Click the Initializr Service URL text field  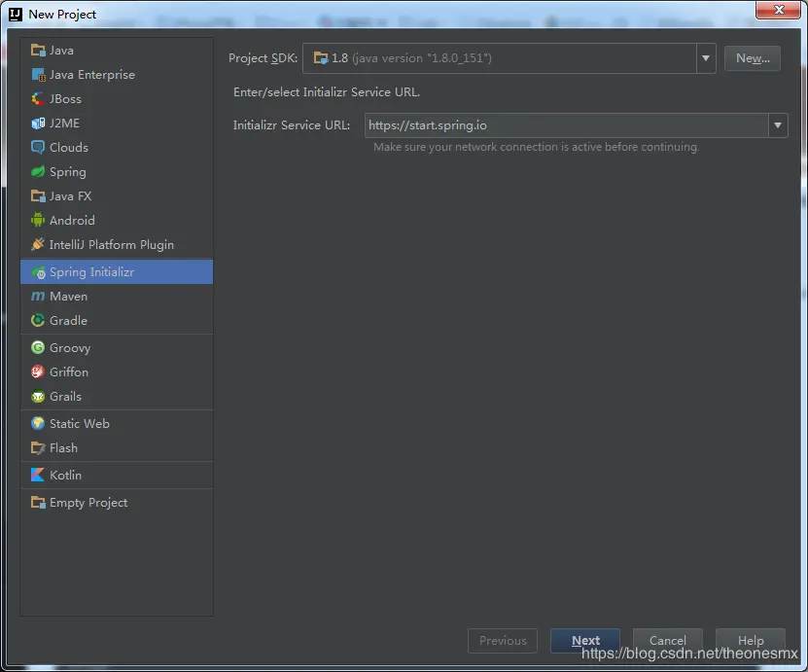(x=567, y=125)
